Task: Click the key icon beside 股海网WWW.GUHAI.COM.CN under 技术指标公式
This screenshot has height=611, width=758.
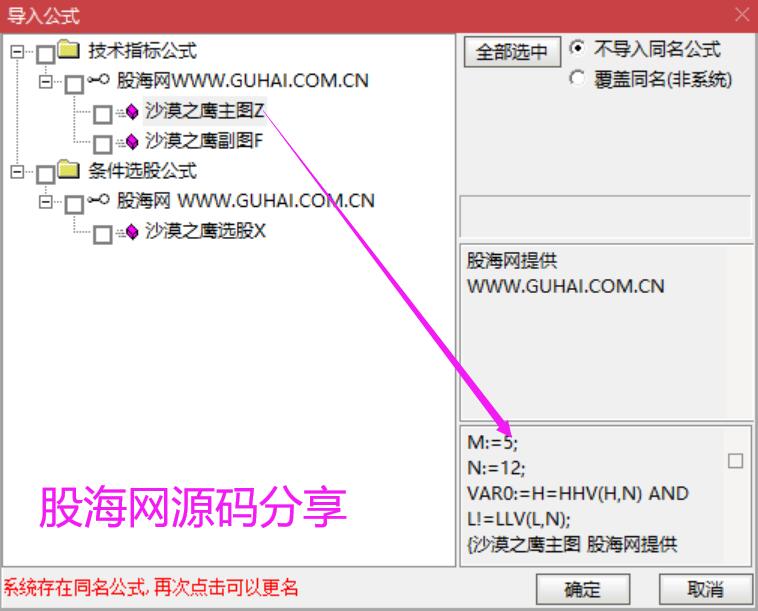Action: 99,79
